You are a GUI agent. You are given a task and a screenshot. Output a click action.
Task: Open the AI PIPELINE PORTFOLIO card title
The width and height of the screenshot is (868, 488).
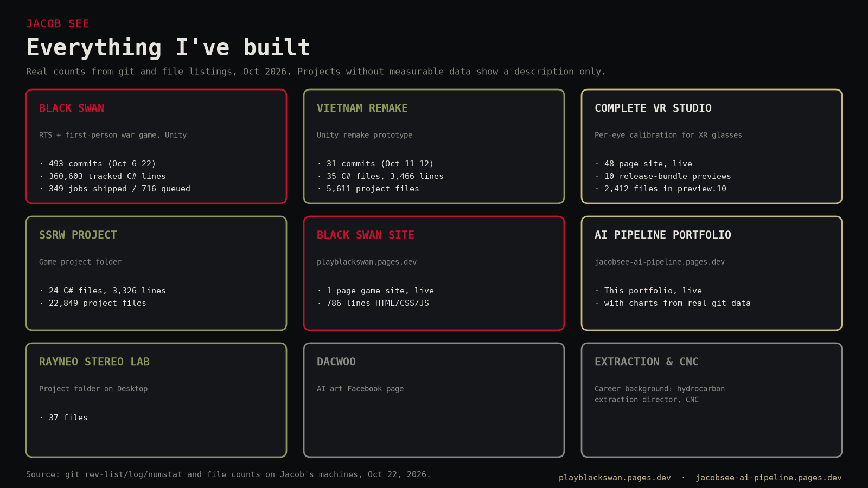[663, 235]
